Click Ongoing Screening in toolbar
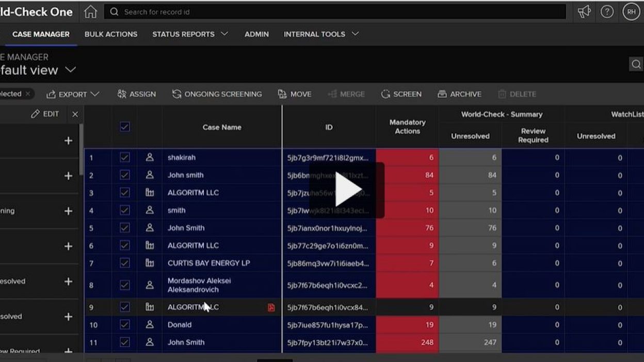 [x=217, y=94]
